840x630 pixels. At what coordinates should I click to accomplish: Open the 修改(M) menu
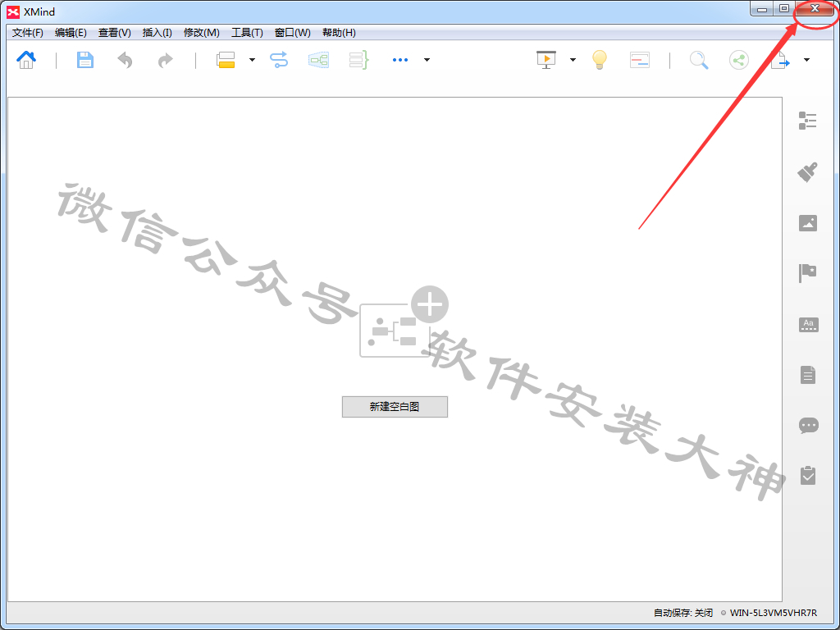(202, 33)
